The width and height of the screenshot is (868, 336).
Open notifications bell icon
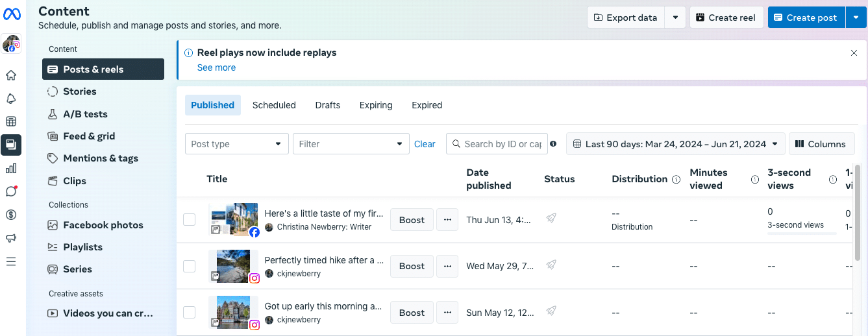tap(10, 99)
